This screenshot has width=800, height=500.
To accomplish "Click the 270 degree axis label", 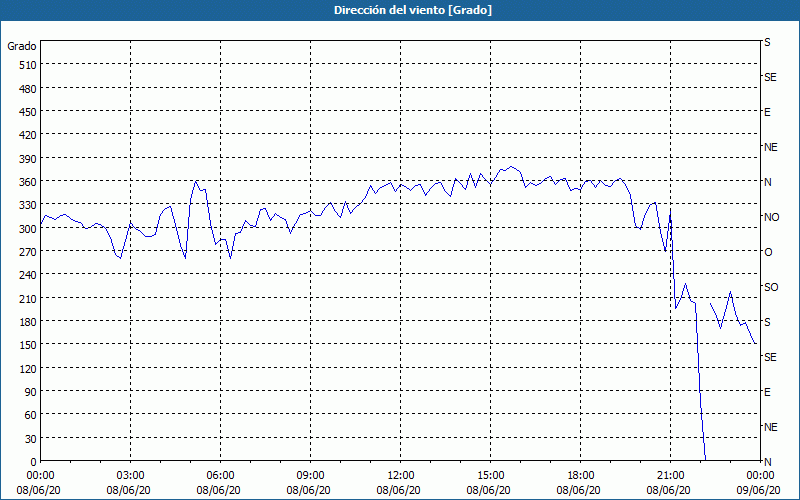I will [x=28, y=252].
